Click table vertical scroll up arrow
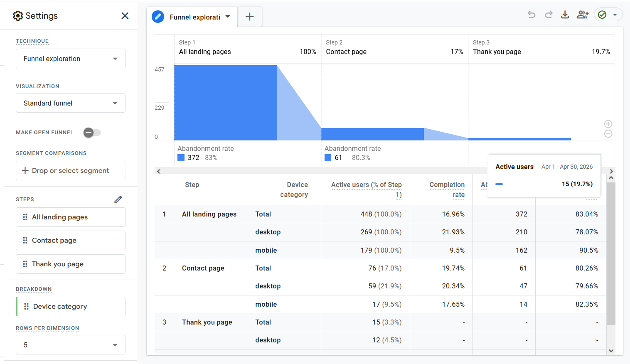This screenshot has height=364, width=630. 611,178
